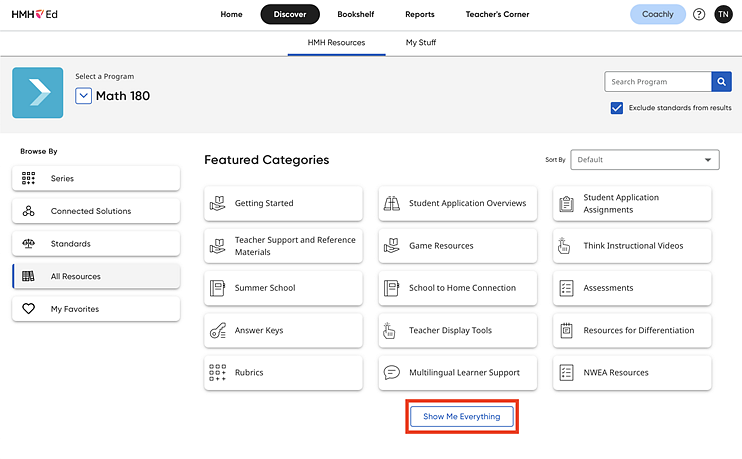742x459 pixels.
Task: Click the Summer School icon
Action: point(217,288)
